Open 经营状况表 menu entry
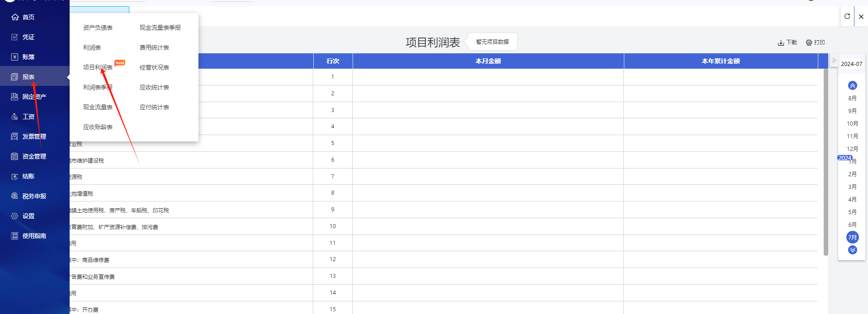 [154, 68]
